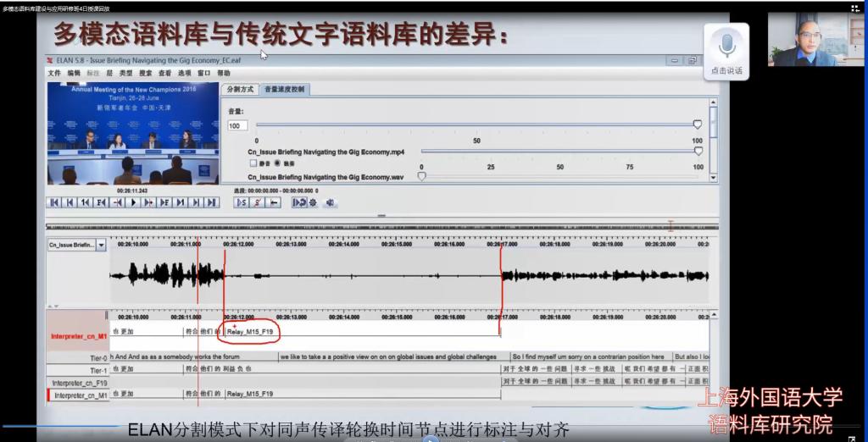Jump to the end of the media
Screen dimensions: 868x442
pos(213,202)
